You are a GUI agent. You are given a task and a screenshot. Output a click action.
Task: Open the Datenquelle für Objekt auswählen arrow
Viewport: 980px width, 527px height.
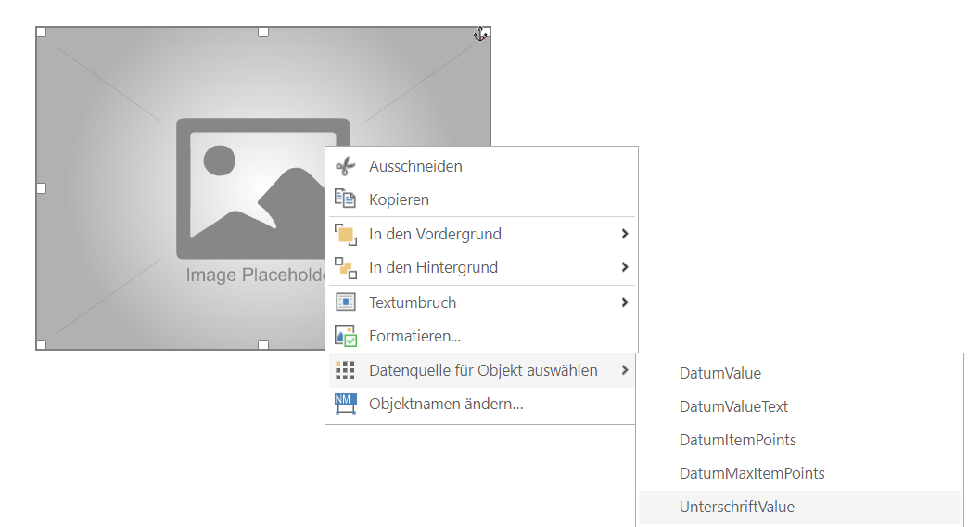(625, 370)
